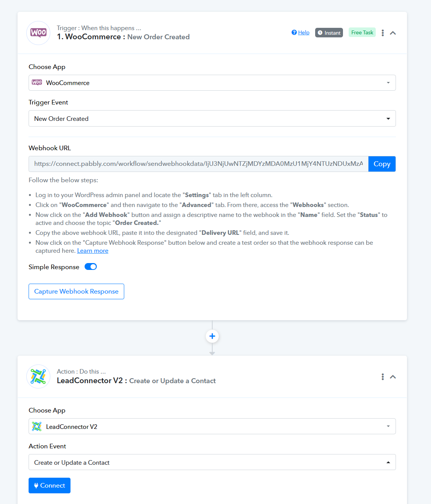The width and height of the screenshot is (431, 504).
Task: Click the 'Simple Response' label
Action: click(x=54, y=267)
